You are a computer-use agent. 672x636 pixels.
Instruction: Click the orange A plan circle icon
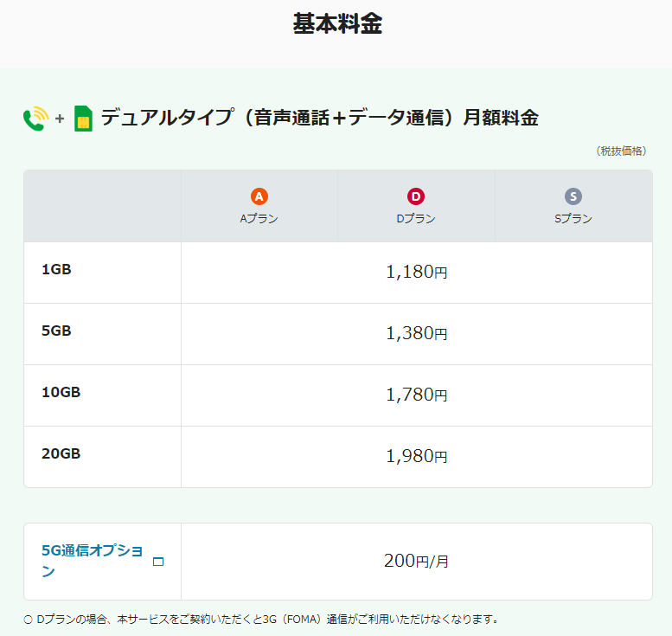tap(259, 196)
